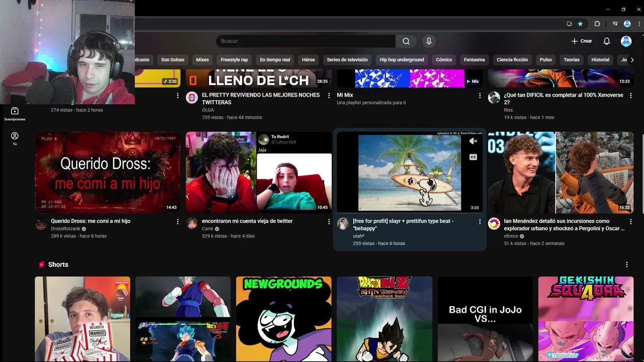Open the eltrece channel link
644x362 pixels.
511,236
